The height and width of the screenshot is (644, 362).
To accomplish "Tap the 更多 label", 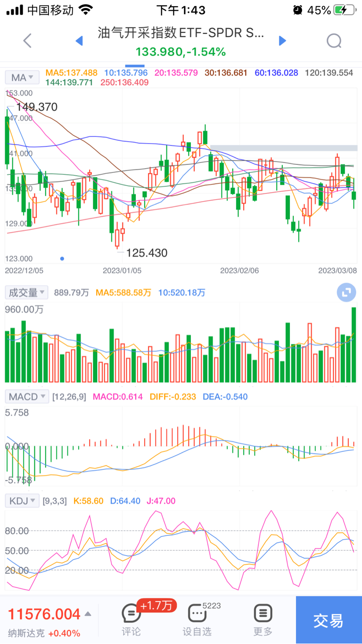I will pos(263,632).
